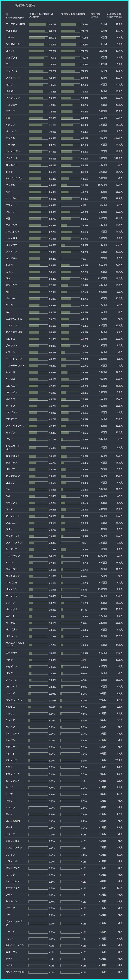
Task: Click the country name ポルトガル
Action: point(11,31)
